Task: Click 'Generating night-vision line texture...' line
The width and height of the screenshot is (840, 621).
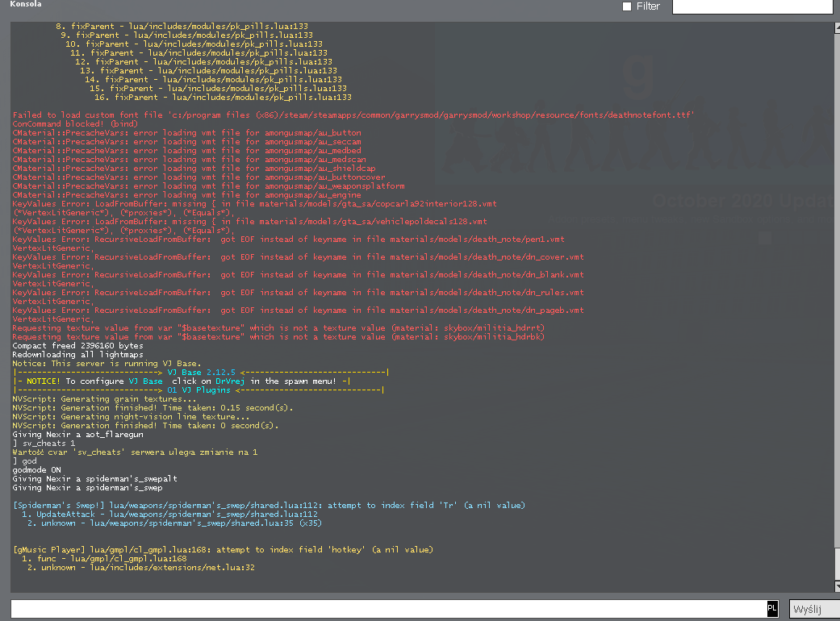Action: coord(131,416)
